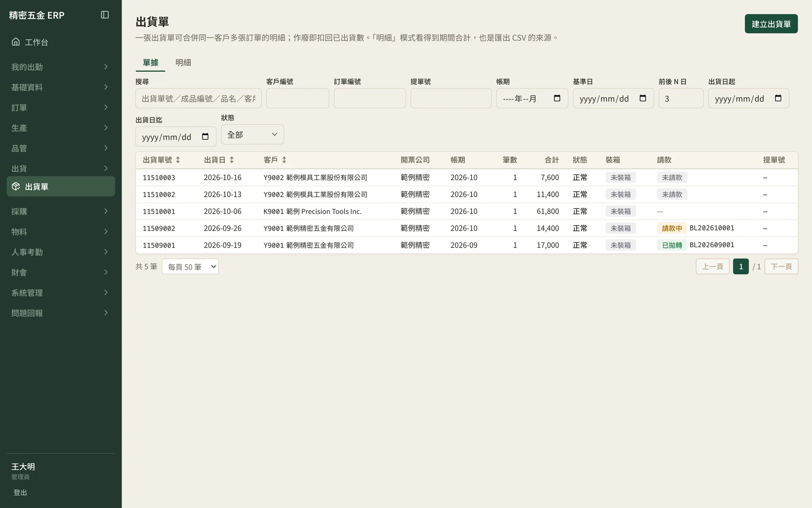The width and height of the screenshot is (812, 508).
Task: Click billing number BL202610001
Action: coord(712,228)
